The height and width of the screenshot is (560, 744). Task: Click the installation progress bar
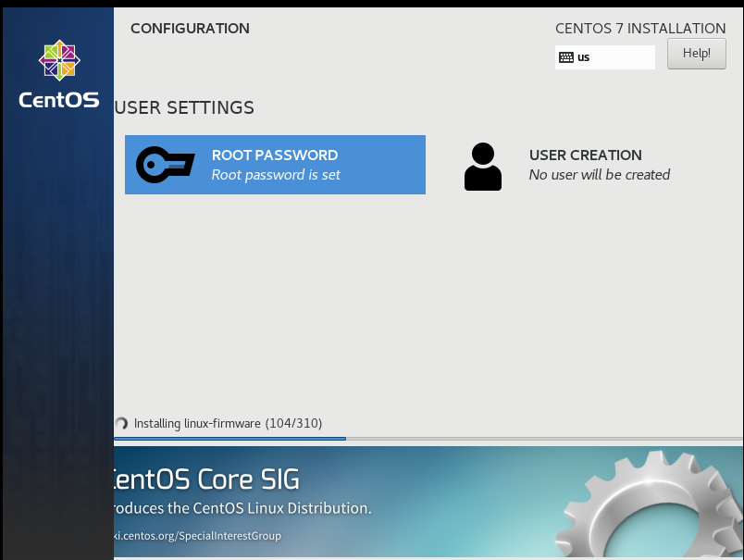429,439
